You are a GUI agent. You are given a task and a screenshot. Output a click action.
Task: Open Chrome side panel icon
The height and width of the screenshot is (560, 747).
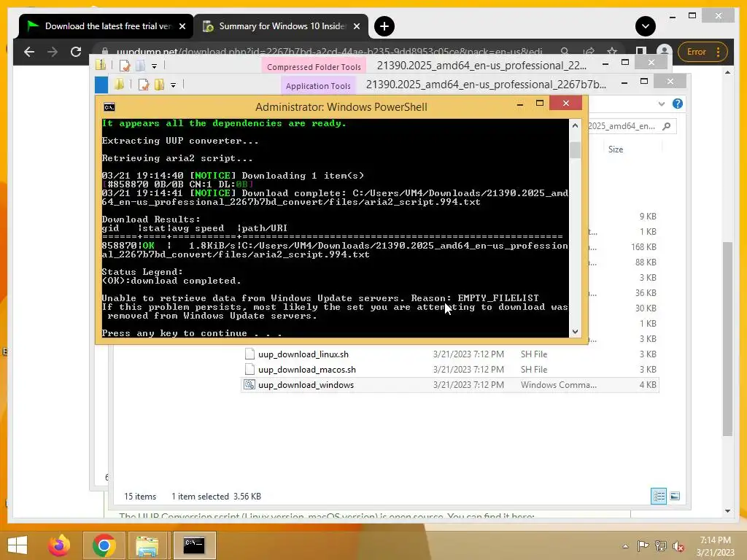point(641,52)
